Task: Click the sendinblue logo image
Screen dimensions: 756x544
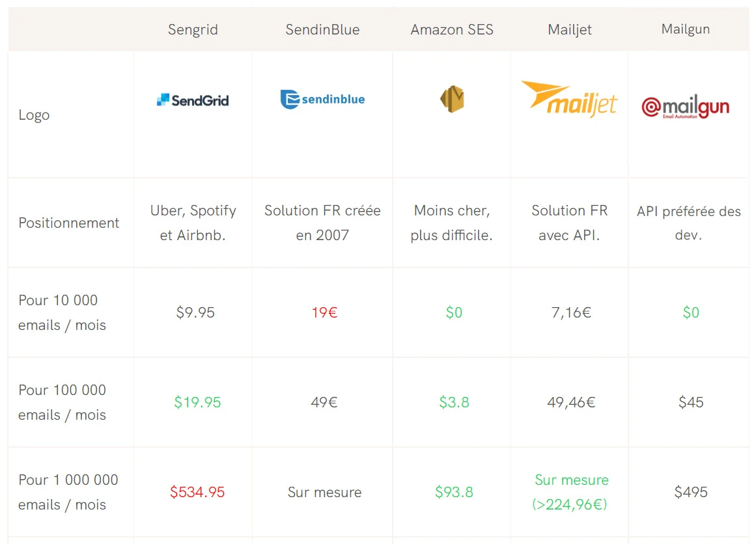Action: pyautogui.click(x=322, y=100)
